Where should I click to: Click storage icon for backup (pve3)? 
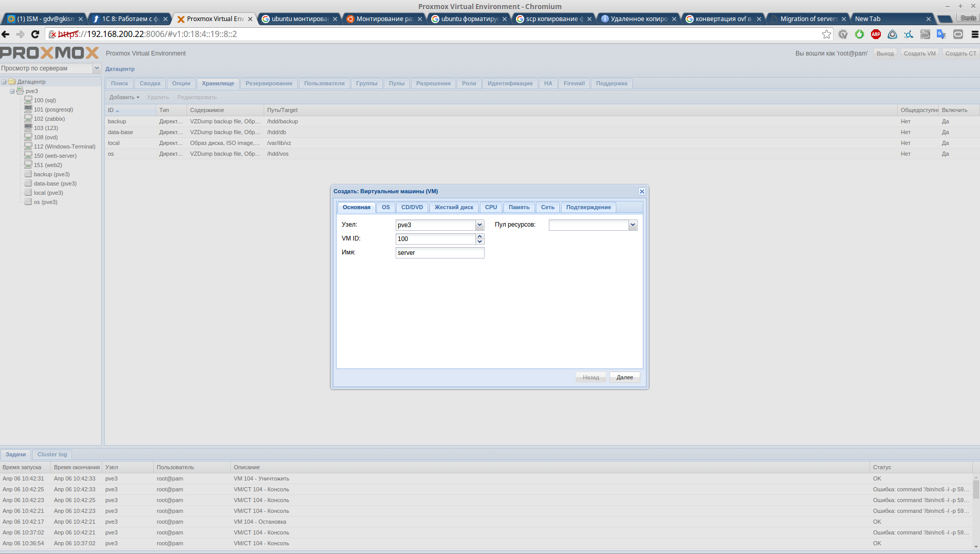[x=28, y=174]
